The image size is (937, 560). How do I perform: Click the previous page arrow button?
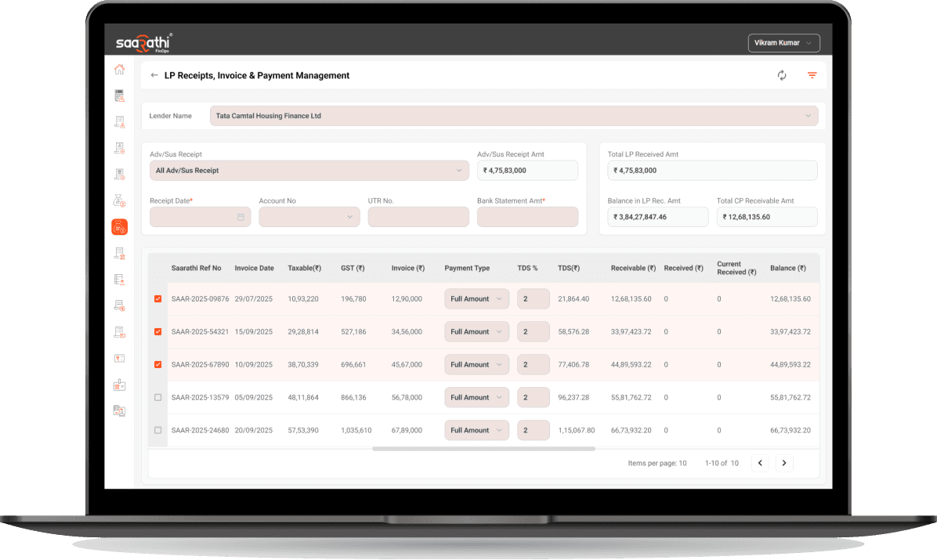(760, 463)
